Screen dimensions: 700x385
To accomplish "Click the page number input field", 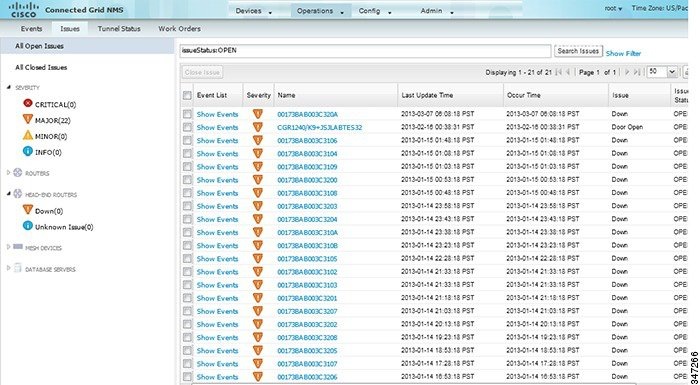I will (598, 72).
